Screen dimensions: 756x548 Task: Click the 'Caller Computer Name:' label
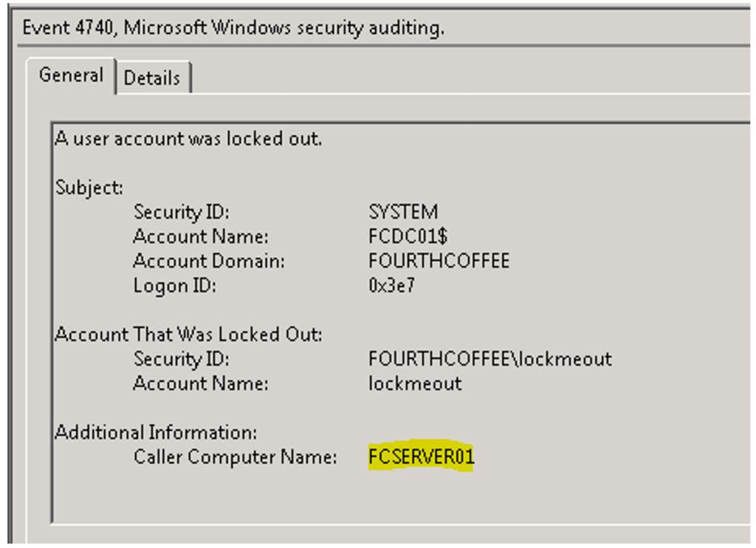click(x=235, y=457)
